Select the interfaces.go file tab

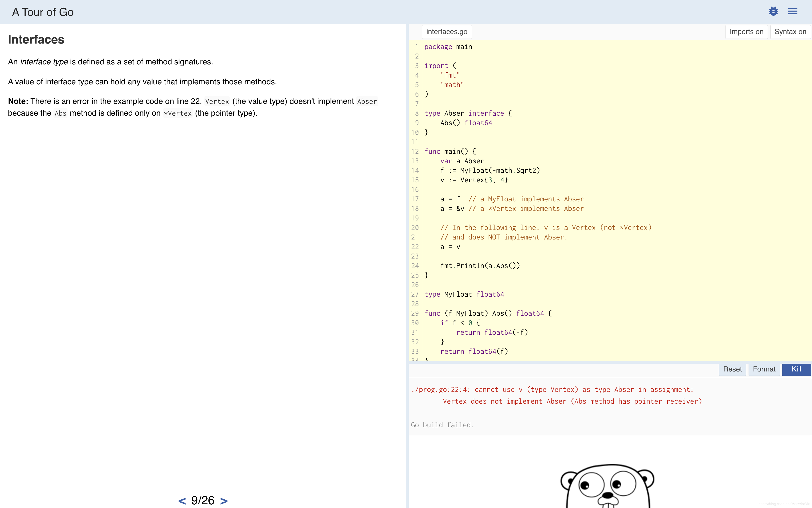coord(447,32)
